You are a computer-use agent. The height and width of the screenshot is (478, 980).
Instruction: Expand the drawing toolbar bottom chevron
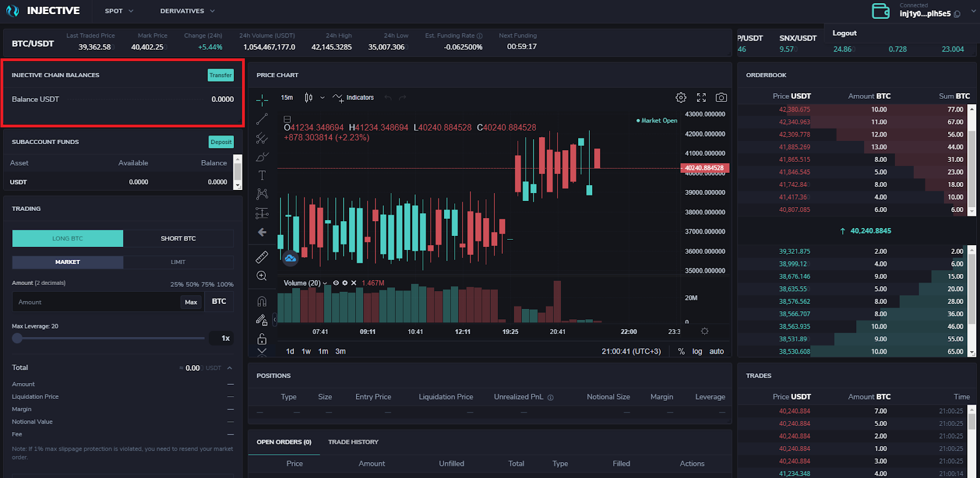[x=262, y=352]
